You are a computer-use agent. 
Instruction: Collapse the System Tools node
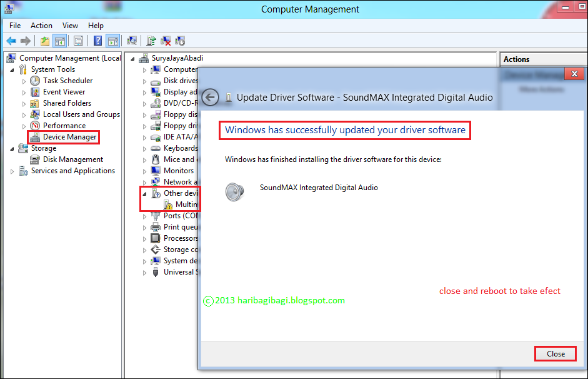coord(12,70)
